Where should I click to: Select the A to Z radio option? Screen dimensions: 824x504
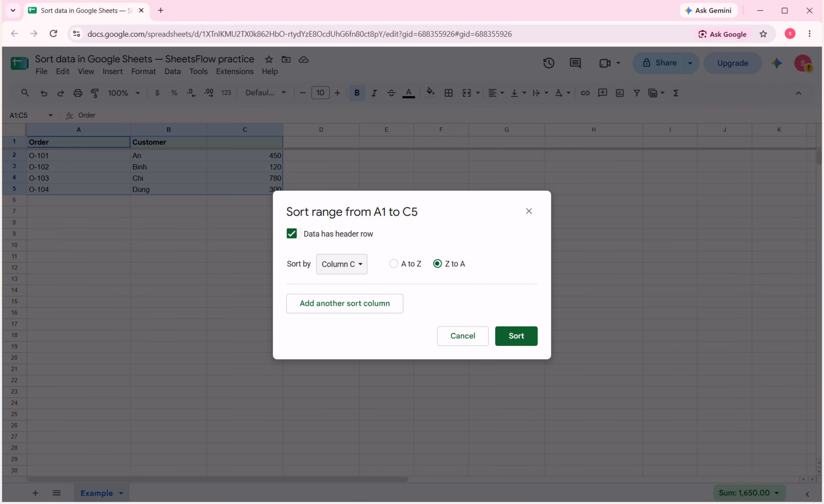tap(394, 264)
